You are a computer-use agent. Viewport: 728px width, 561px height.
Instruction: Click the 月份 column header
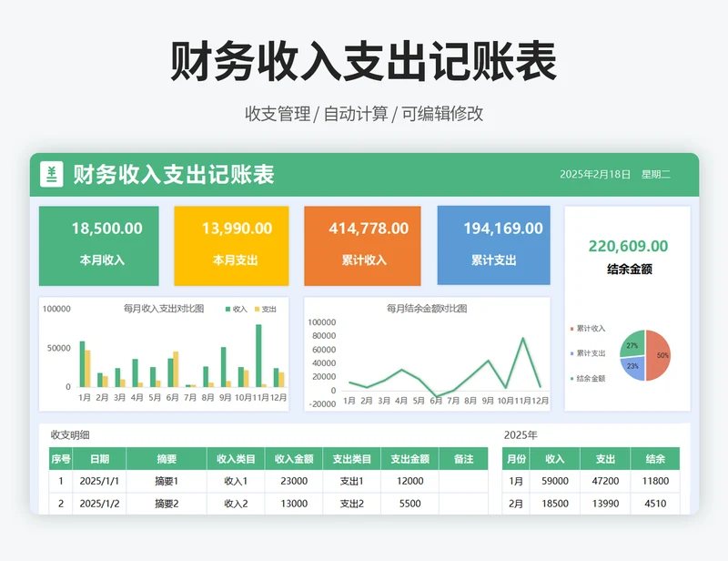(x=516, y=459)
